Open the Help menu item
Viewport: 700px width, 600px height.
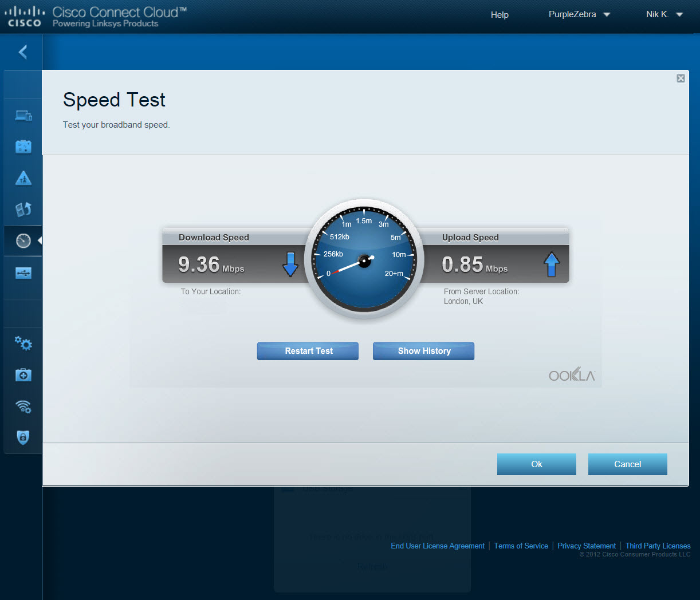click(x=500, y=15)
